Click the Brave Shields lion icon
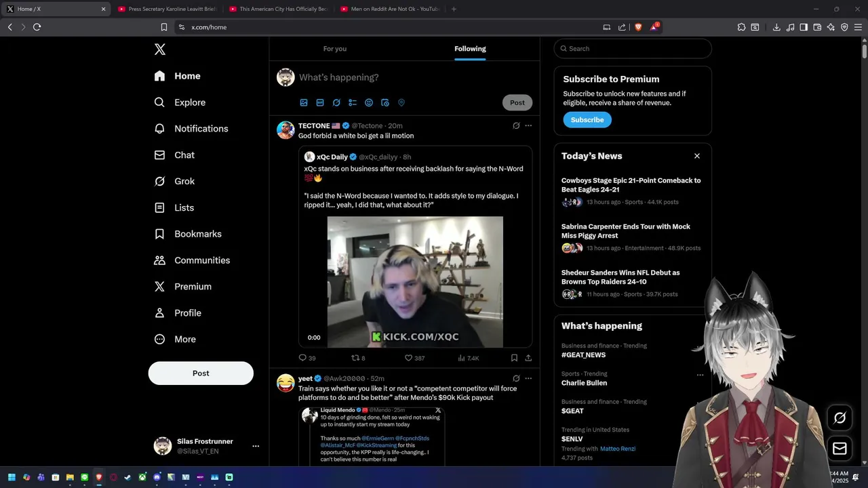This screenshot has height=488, width=868. (x=638, y=27)
